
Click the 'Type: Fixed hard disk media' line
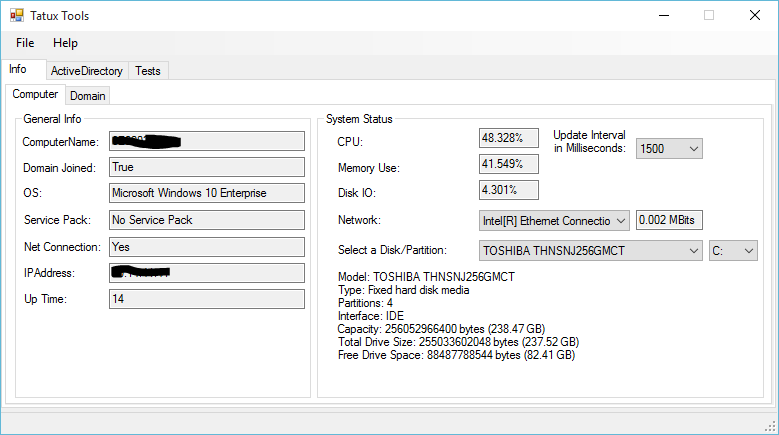click(403, 290)
